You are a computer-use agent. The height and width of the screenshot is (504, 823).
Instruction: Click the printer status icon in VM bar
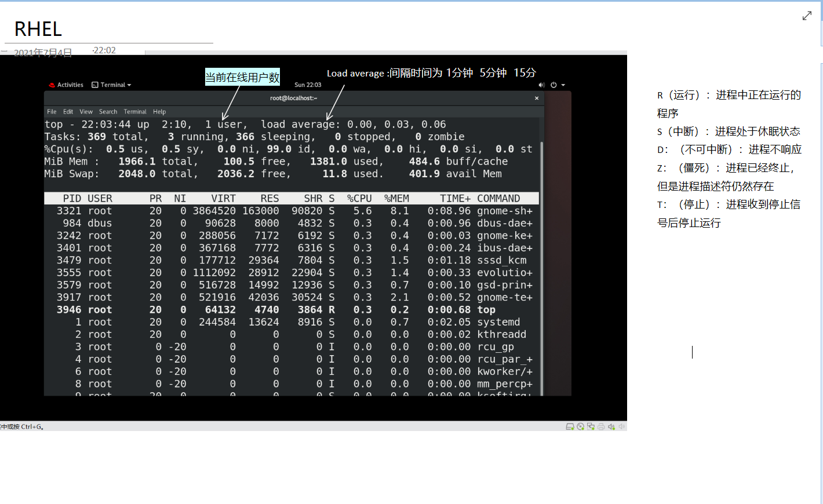[601, 427]
